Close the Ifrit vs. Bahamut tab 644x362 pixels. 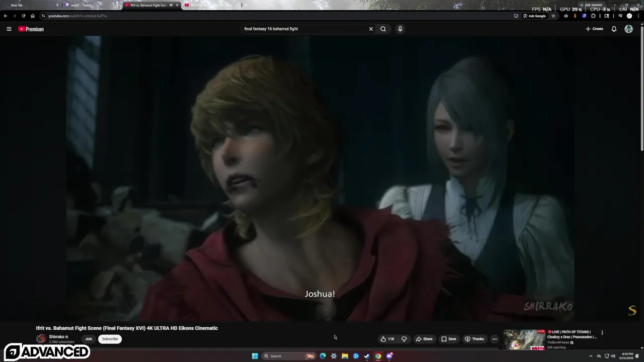177,5
